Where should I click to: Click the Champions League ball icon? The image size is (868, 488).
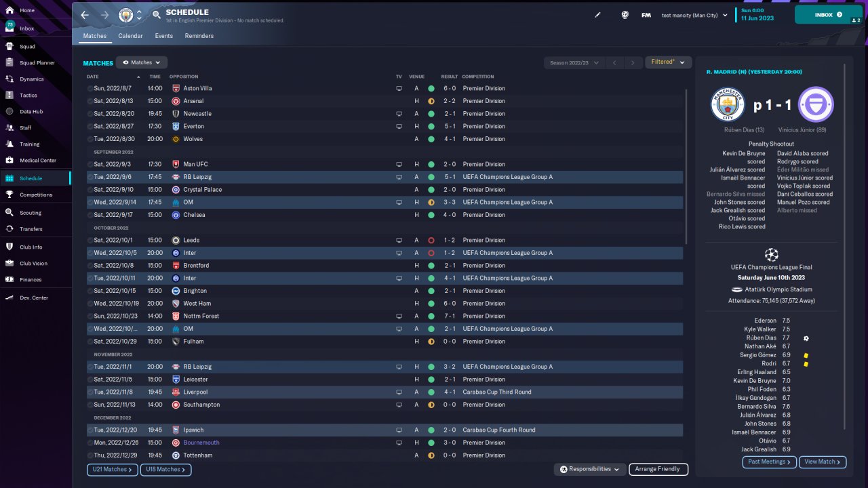772,255
